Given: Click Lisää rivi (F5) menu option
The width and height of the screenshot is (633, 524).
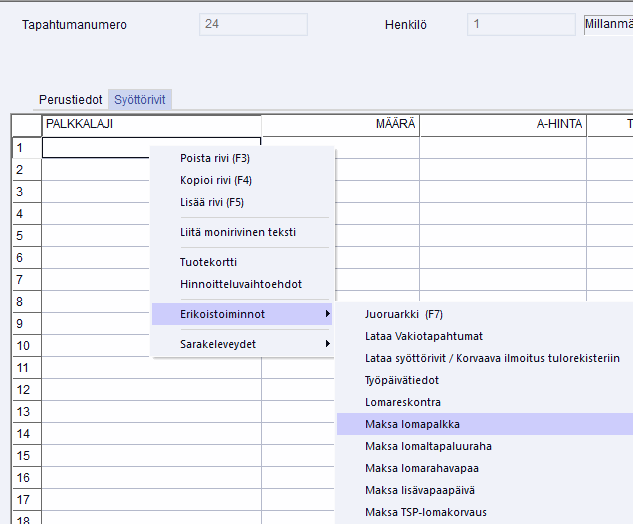Looking at the screenshot, I should tap(212, 202).
